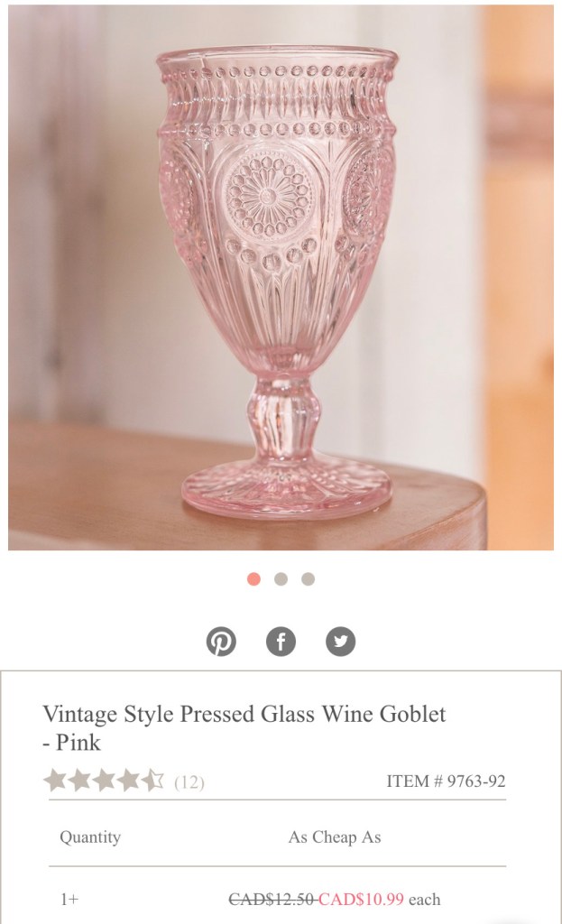Click the product title text

tap(244, 728)
